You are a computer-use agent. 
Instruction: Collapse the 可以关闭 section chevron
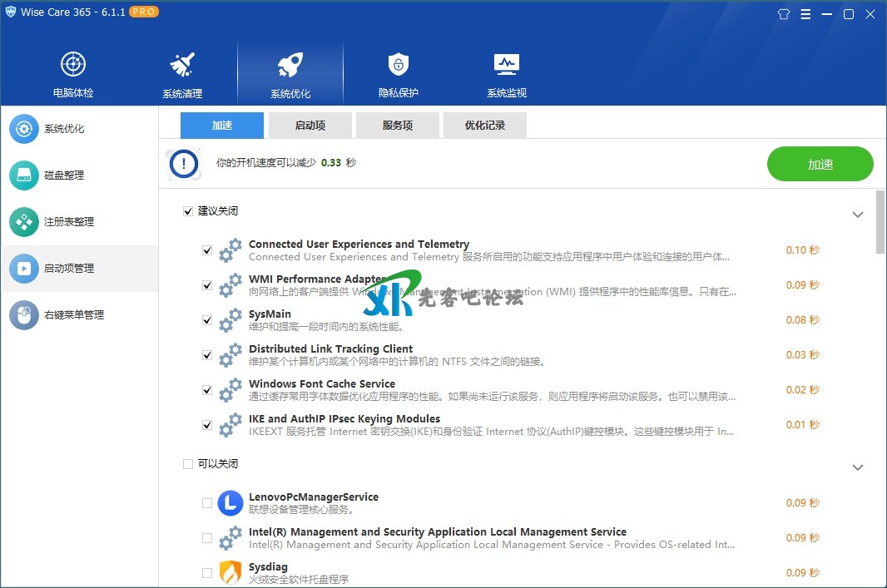pyautogui.click(x=858, y=467)
